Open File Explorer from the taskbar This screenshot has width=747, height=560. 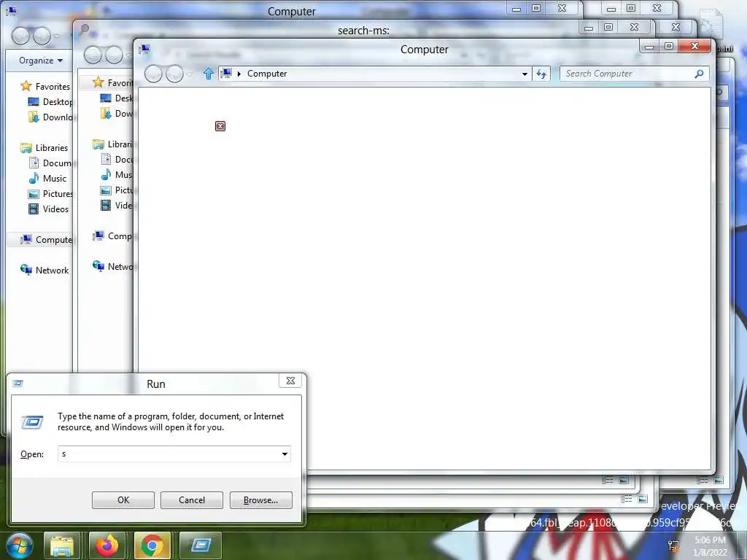[x=62, y=545]
